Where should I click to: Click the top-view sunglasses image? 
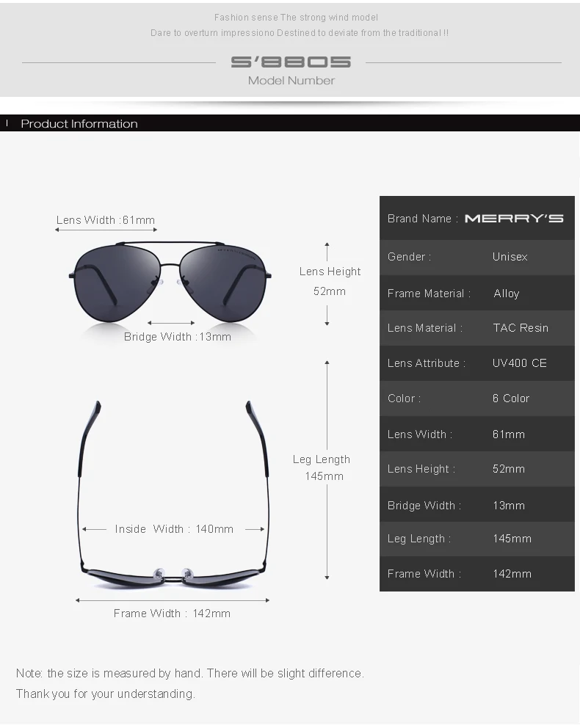[173, 494]
